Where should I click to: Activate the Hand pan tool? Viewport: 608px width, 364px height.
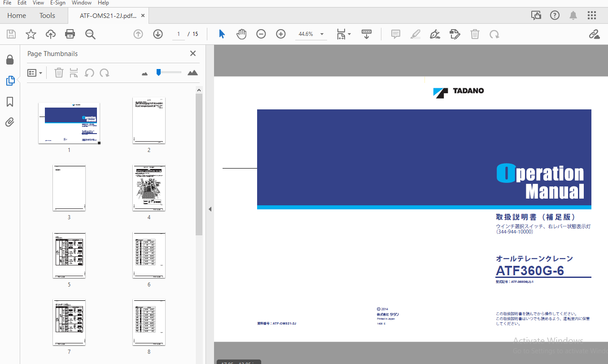pos(241,34)
